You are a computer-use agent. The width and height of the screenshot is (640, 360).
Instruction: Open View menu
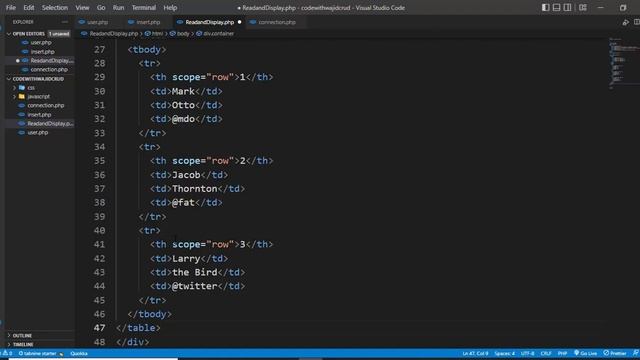click(82, 7)
